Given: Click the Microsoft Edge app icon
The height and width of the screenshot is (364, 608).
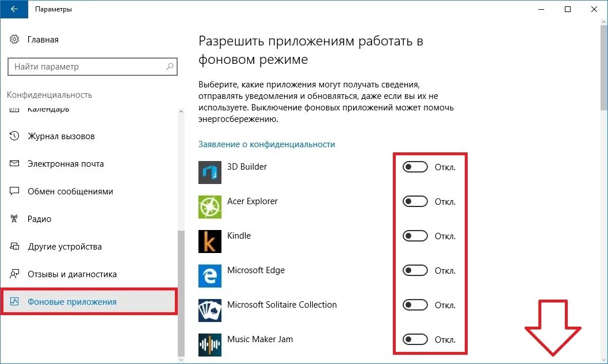Looking at the screenshot, I should coord(210,275).
